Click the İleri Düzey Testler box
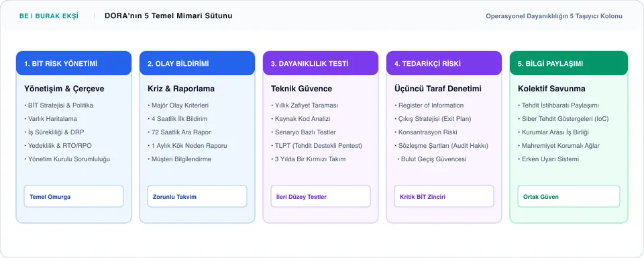This screenshot has height=258, width=644. [x=321, y=196]
